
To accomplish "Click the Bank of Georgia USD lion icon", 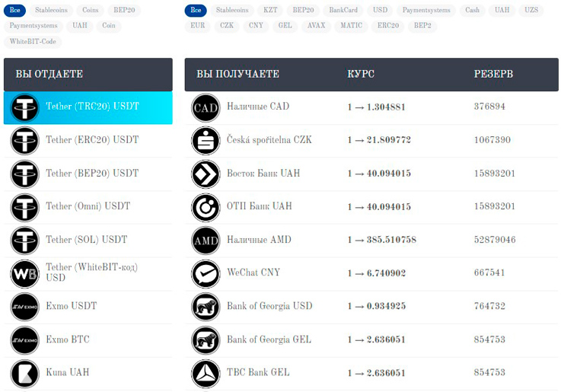I will [206, 307].
